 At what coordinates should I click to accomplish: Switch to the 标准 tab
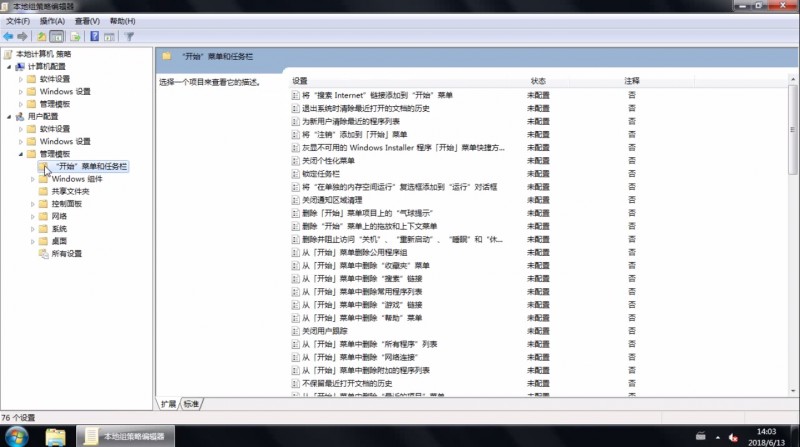(191, 404)
